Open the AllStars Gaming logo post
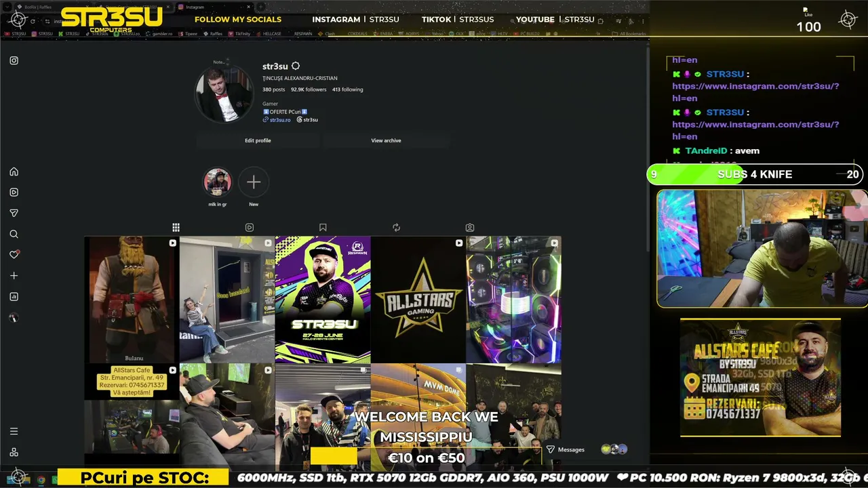868x488 pixels. pos(418,300)
